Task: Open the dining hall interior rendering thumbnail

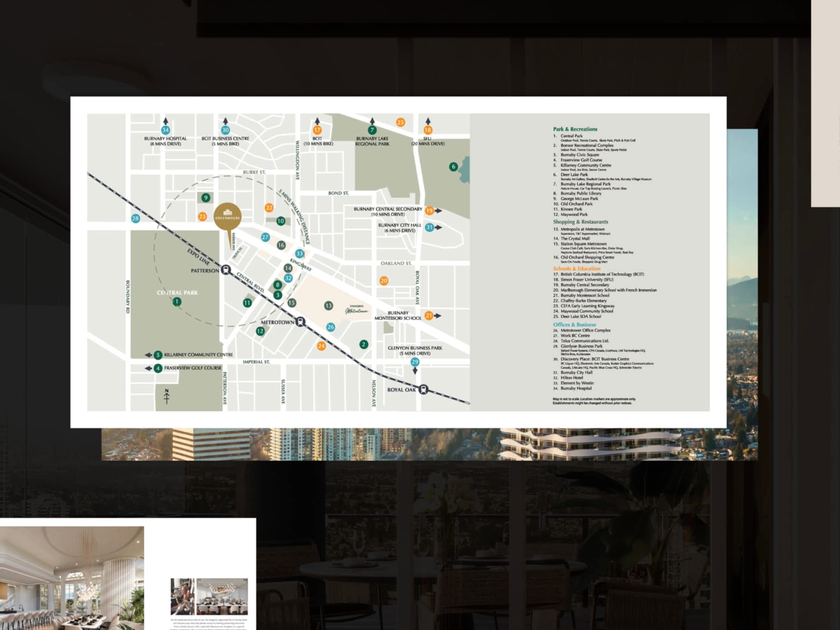Action: point(72,578)
